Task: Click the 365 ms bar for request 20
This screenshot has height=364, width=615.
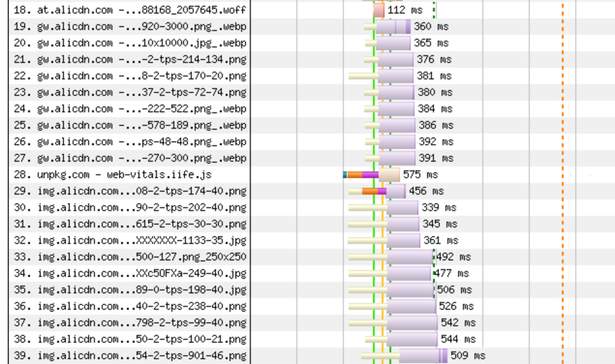Action: [x=388, y=43]
